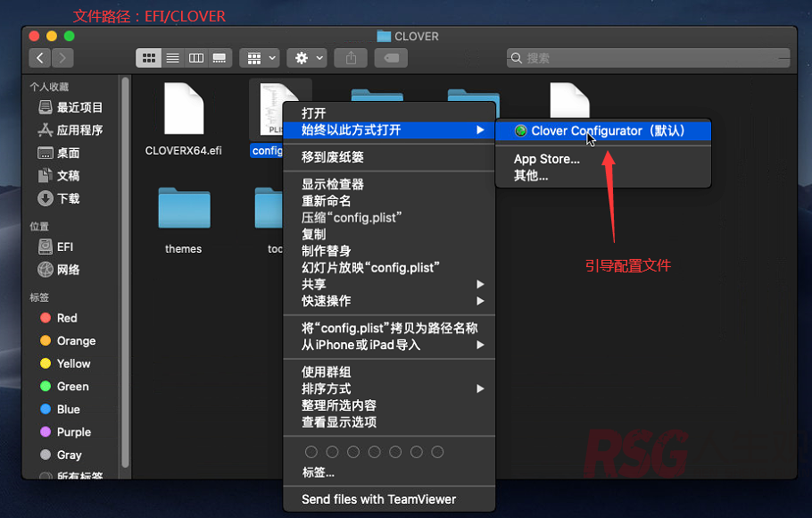Go back with the Finder back arrow

(40, 58)
